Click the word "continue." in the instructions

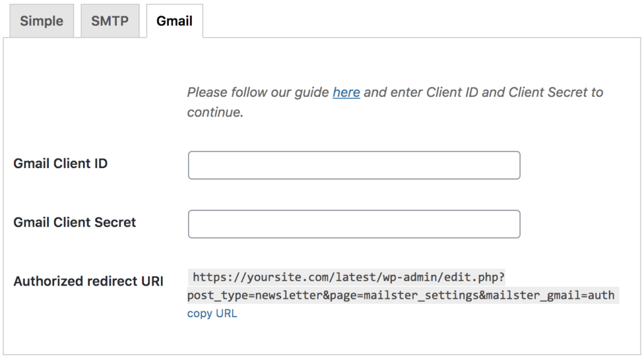214,113
